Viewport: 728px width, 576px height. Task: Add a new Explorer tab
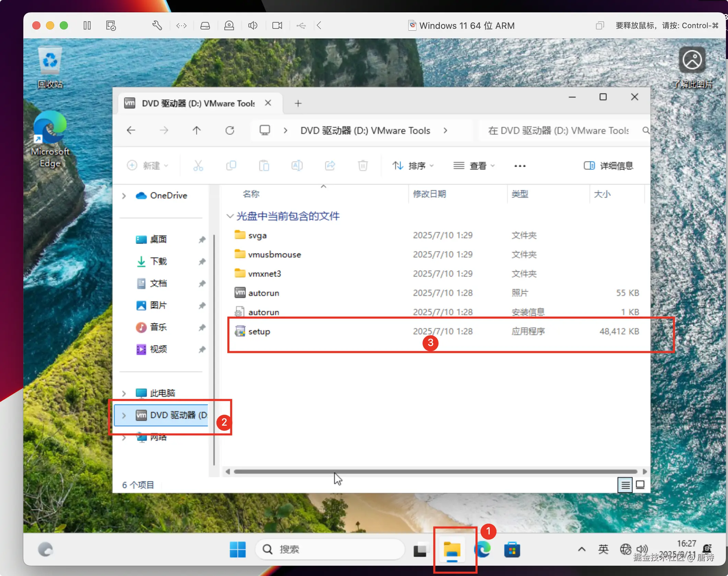298,103
